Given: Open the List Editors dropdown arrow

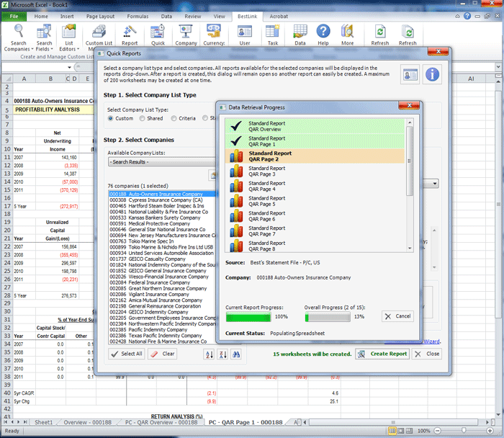Looking at the screenshot, I should 78,49.
